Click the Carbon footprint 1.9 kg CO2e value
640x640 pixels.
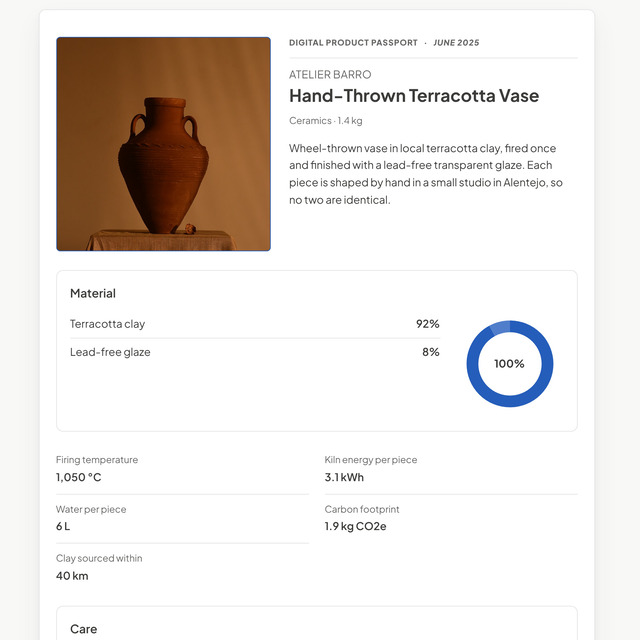click(x=355, y=527)
